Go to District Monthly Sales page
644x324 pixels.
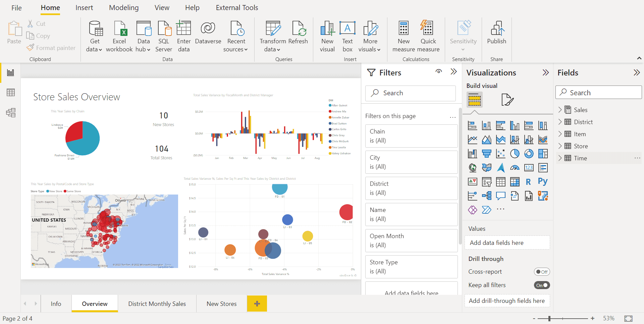tap(157, 304)
